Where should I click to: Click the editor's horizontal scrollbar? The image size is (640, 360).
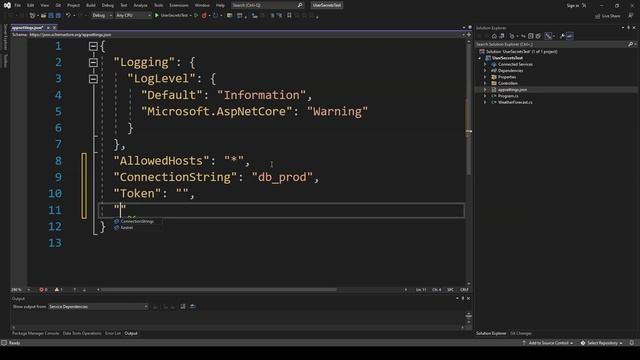point(218,290)
